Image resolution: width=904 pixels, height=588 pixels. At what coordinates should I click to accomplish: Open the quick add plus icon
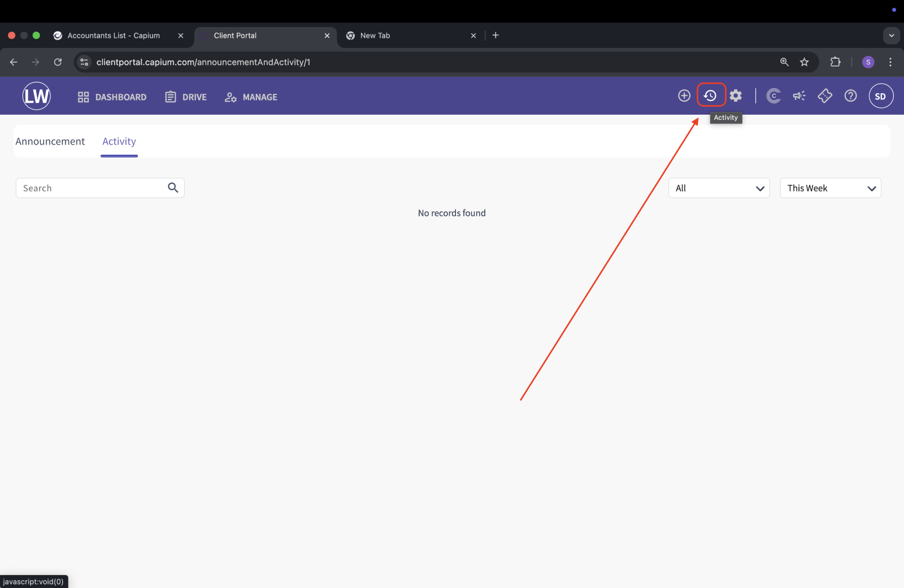(x=684, y=96)
